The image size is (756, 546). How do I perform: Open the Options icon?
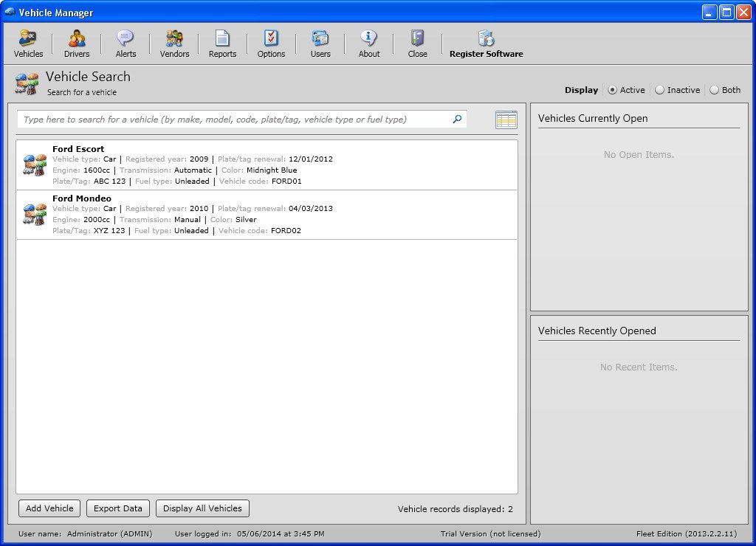pyautogui.click(x=271, y=43)
